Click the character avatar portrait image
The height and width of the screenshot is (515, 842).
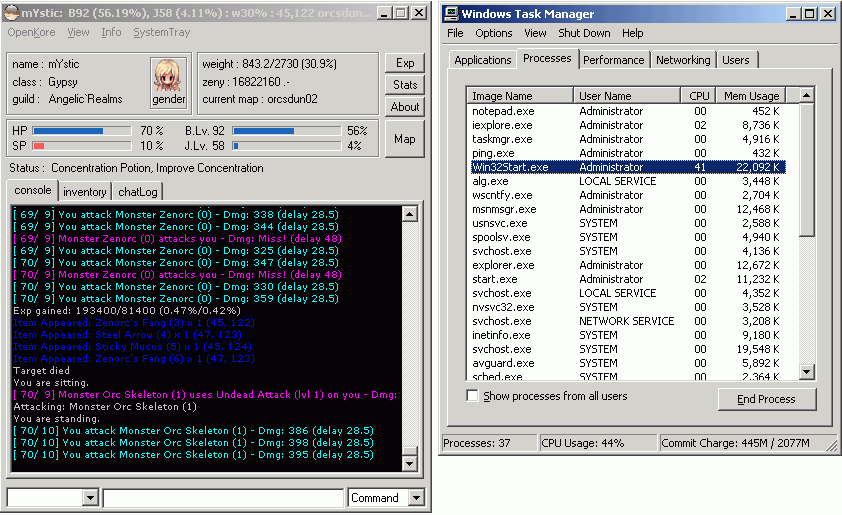pyautogui.click(x=169, y=76)
